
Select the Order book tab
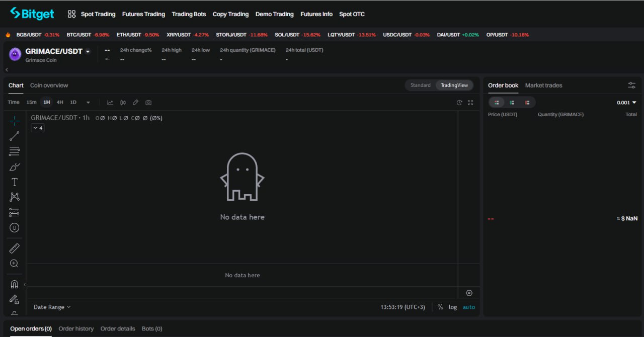tap(503, 85)
